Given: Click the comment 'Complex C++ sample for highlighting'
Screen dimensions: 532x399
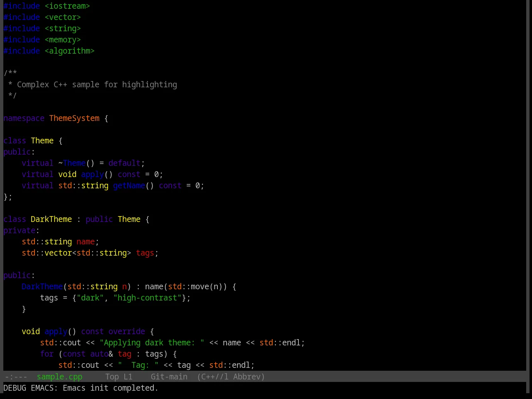Looking at the screenshot, I should (x=97, y=85).
